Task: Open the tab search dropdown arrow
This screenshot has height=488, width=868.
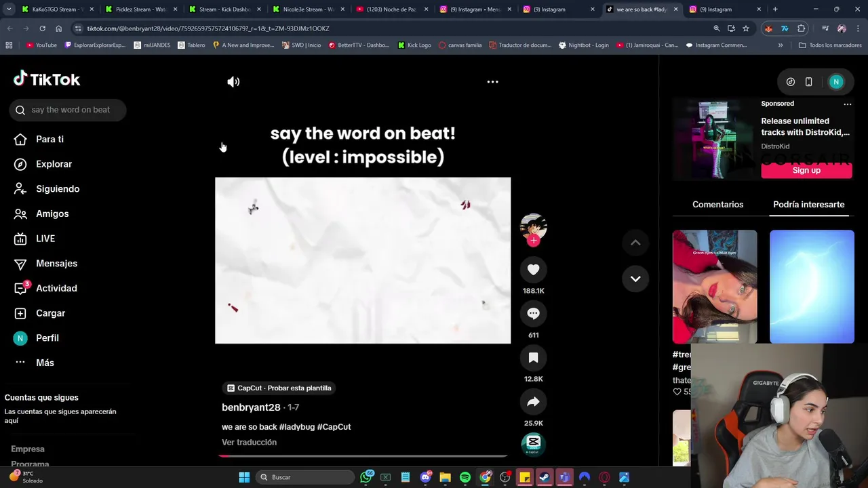Action: pos(9,9)
